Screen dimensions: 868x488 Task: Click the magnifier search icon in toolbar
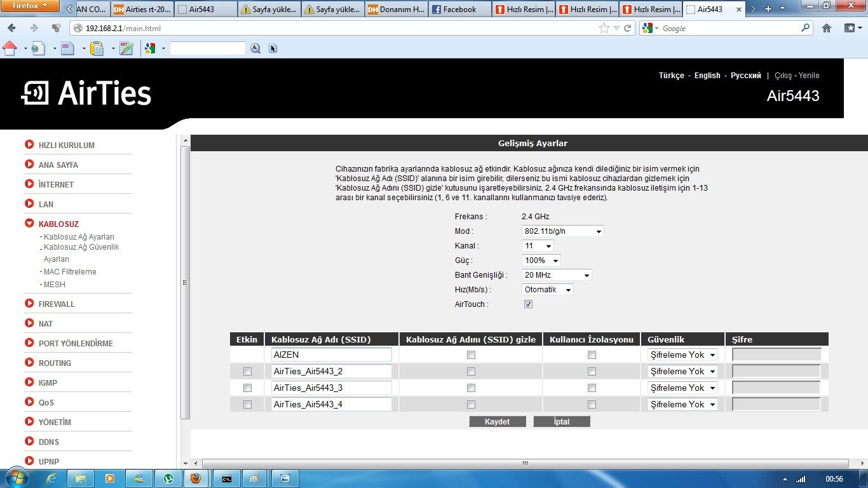[255, 48]
